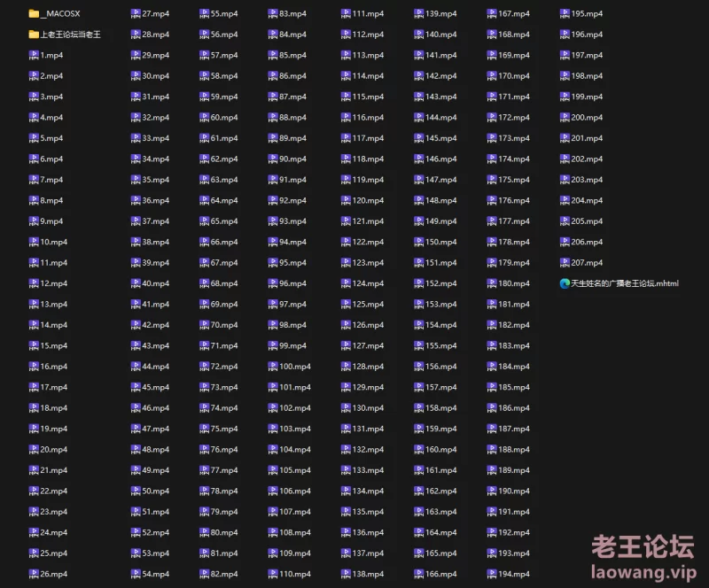The image size is (709, 588).
Task: Select the file name "5.mp4"
Action: click(51, 138)
